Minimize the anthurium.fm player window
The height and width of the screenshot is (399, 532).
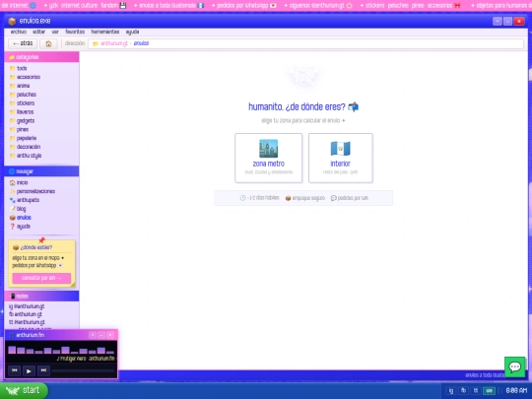pyautogui.click(x=101, y=335)
